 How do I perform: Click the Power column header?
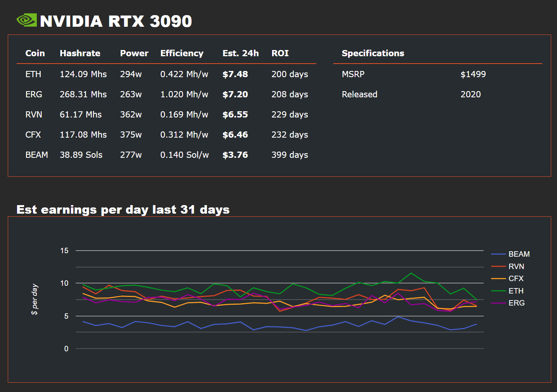pyautogui.click(x=134, y=53)
